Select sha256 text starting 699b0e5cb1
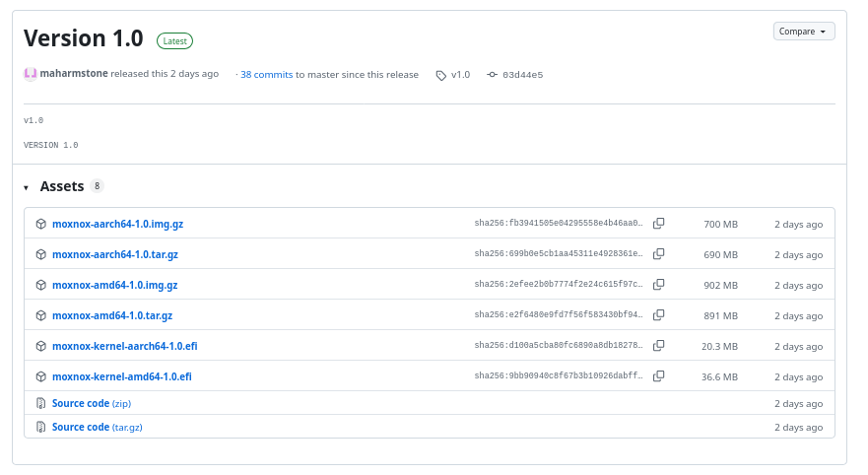 [559, 253]
